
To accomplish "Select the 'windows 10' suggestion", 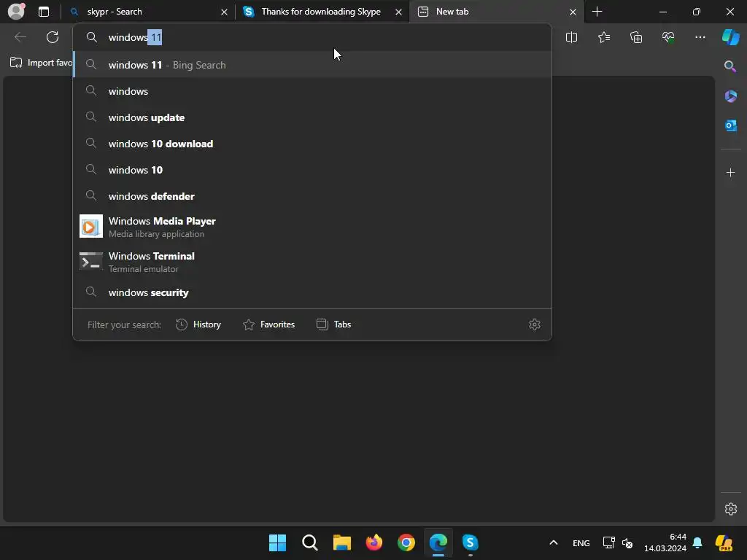I will tap(312, 169).
